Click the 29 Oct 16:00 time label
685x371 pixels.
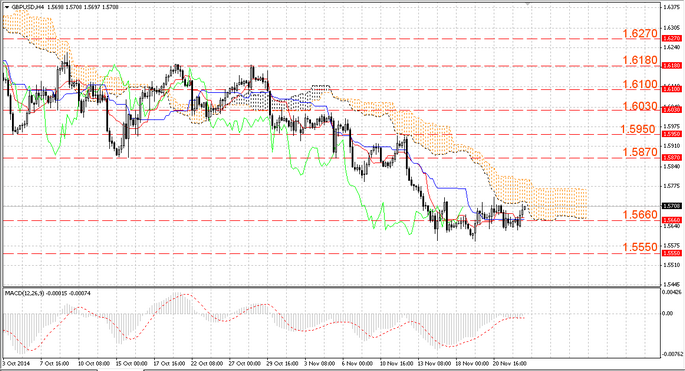pos(283,364)
